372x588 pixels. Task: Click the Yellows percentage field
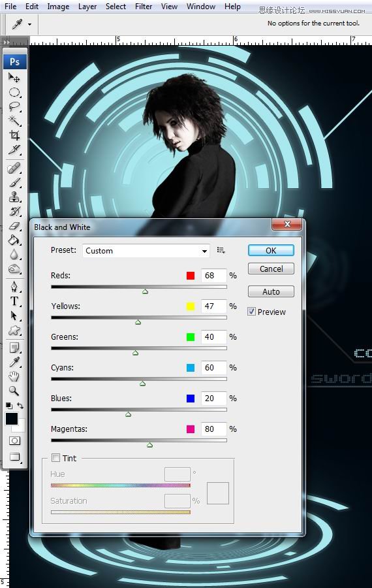click(x=213, y=306)
